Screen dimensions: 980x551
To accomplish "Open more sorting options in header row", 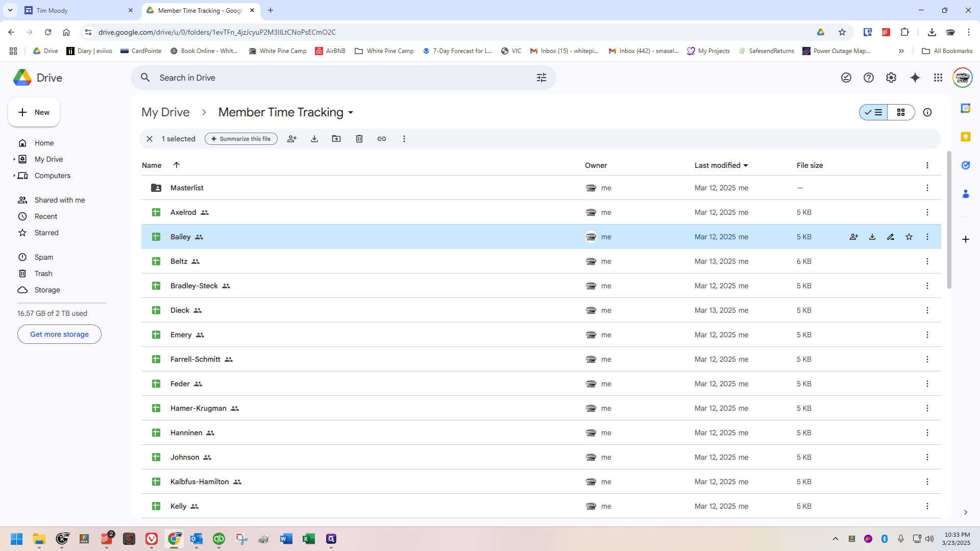I will [927, 165].
